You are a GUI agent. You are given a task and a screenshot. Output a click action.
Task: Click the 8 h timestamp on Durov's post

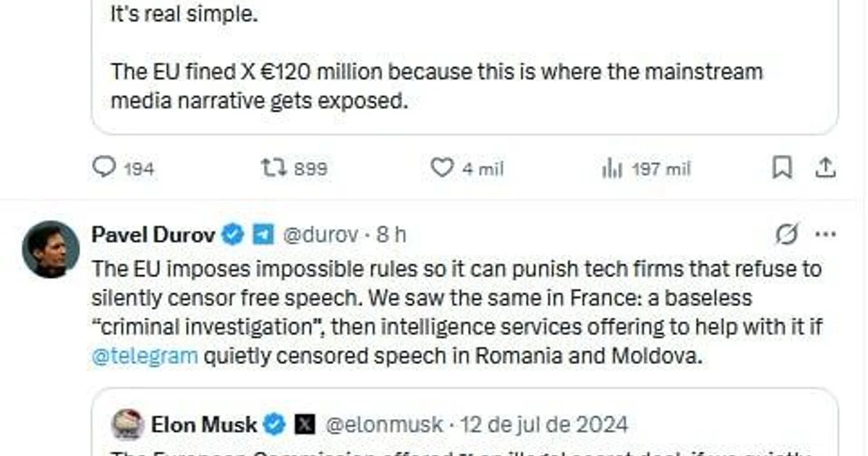pos(391,235)
